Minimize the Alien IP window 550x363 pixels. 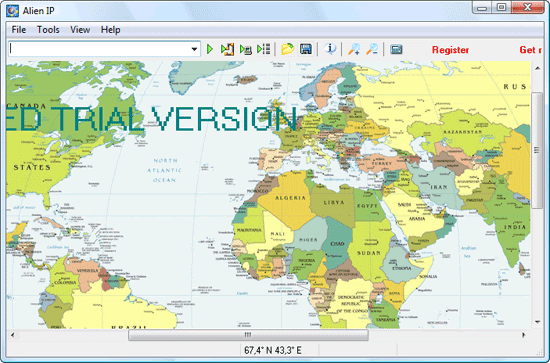click(x=482, y=8)
